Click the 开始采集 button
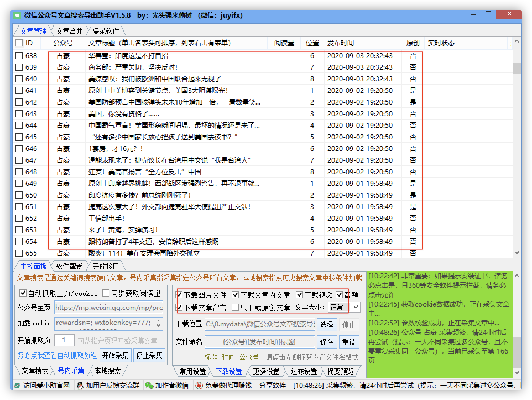This screenshot has height=400, width=532. [x=116, y=355]
